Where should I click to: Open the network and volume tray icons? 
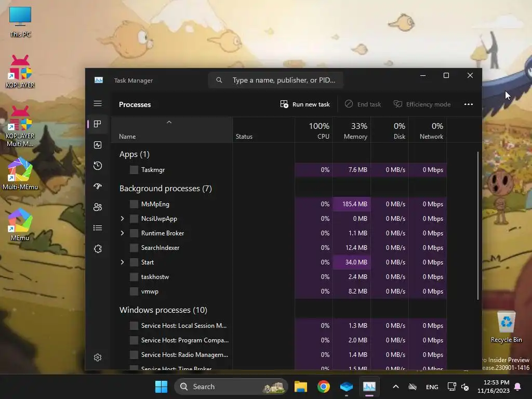pyautogui.click(x=458, y=387)
